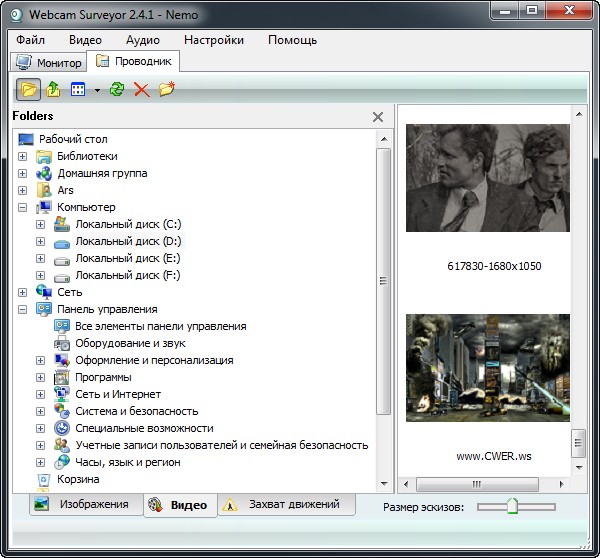Toggle the Folders pane toolbar button
The width and height of the screenshot is (600, 558).
pos(29,90)
